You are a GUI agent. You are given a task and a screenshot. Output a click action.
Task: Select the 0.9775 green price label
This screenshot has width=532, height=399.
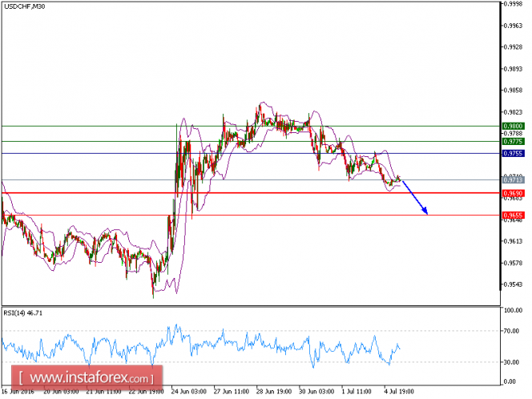[513, 142]
